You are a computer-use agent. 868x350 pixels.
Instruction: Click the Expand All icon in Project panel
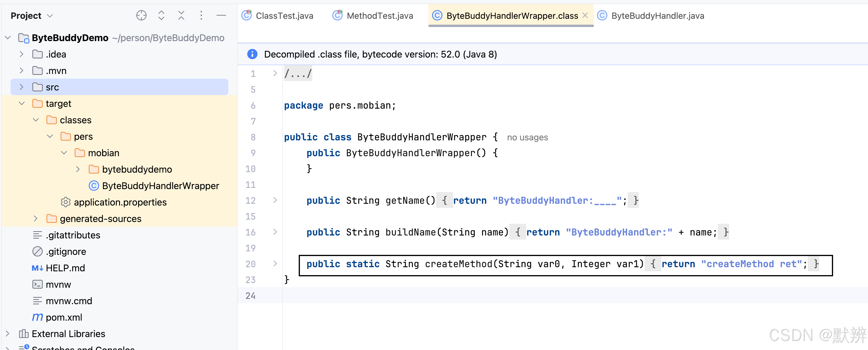click(x=161, y=16)
